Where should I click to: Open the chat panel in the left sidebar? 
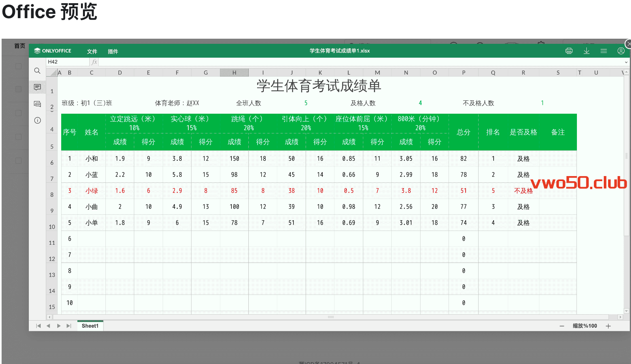[x=37, y=104]
